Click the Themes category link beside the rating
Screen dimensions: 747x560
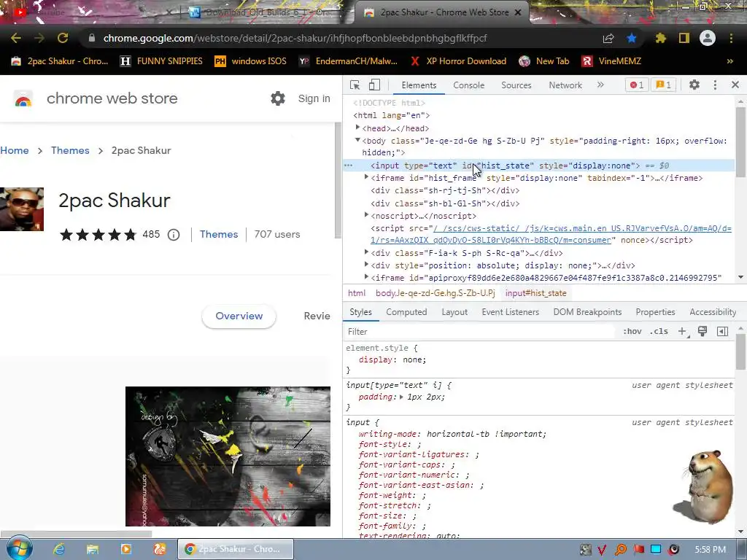pos(219,234)
